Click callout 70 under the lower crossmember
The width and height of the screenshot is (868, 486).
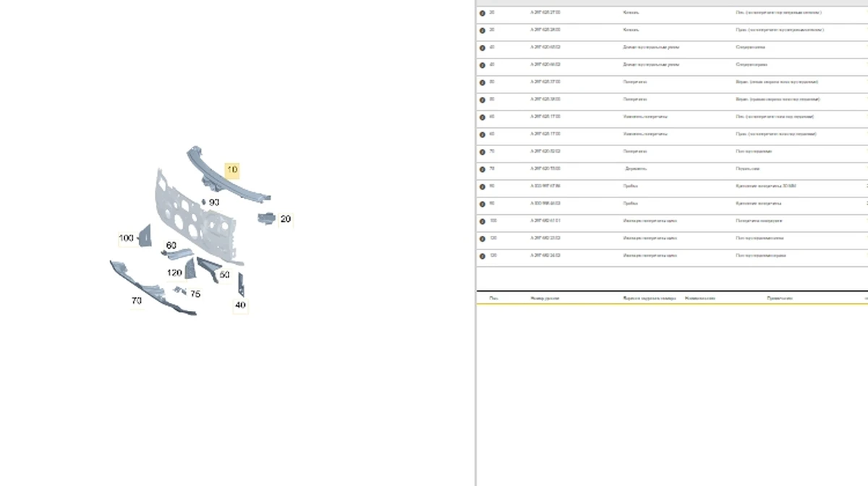point(137,300)
